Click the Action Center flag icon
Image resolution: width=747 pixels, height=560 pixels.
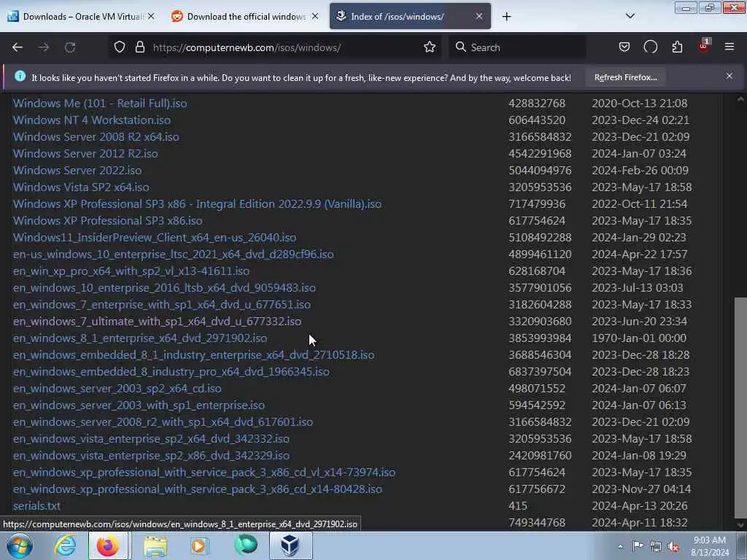(638, 546)
